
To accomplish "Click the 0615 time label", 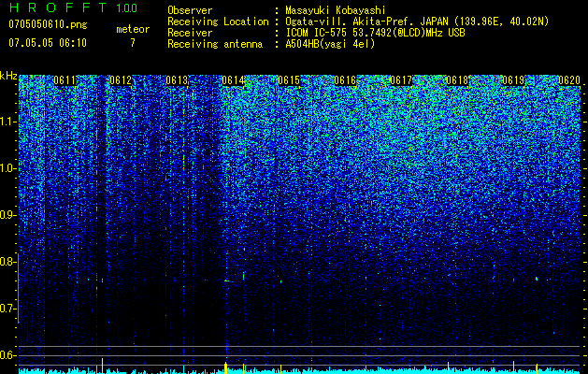I will [x=289, y=80].
